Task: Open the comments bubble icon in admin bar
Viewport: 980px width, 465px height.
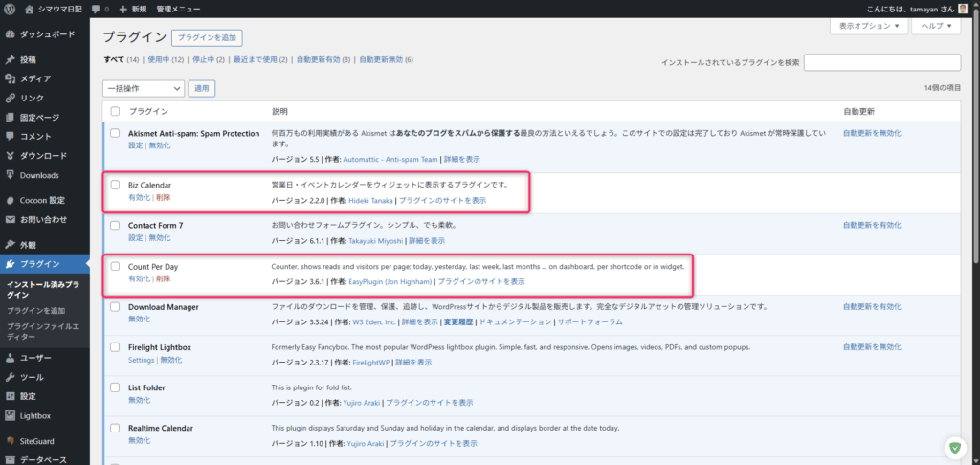Action: pos(95,9)
